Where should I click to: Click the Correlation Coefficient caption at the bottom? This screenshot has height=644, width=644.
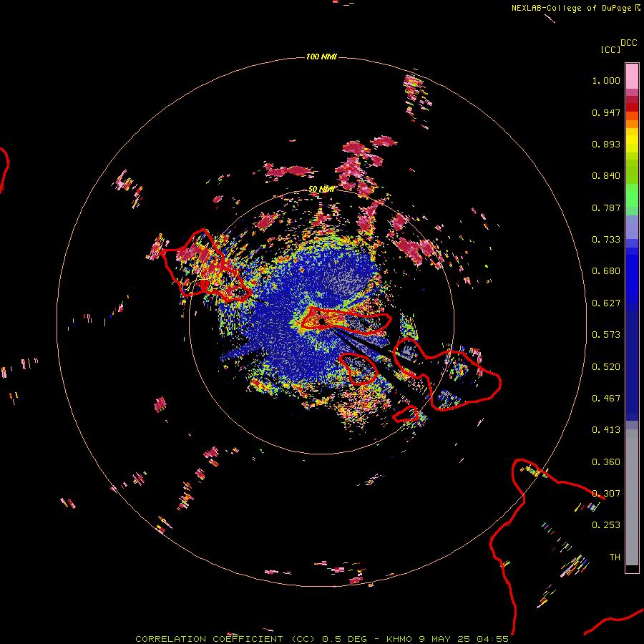(322, 639)
